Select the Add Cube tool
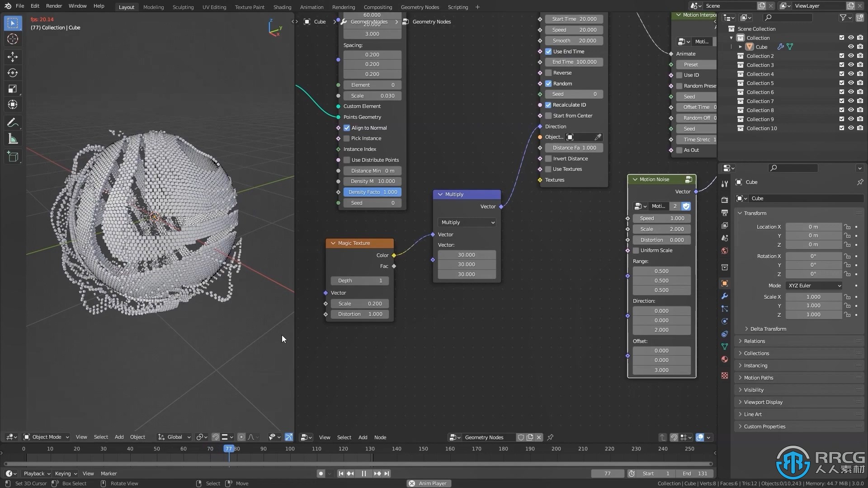The image size is (868, 488). [13, 157]
